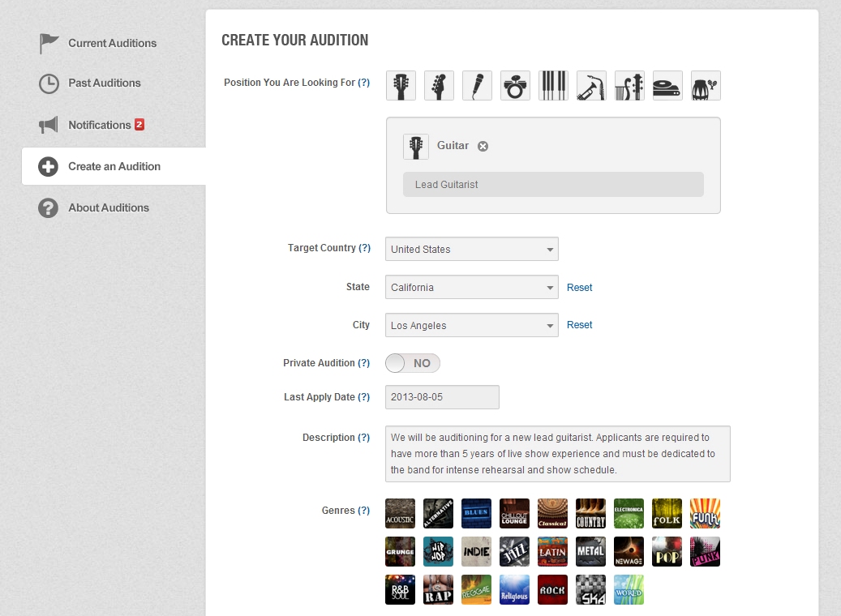Select the Blues genre tile
Image resolution: width=841 pixels, height=616 pixels.
tap(477, 513)
